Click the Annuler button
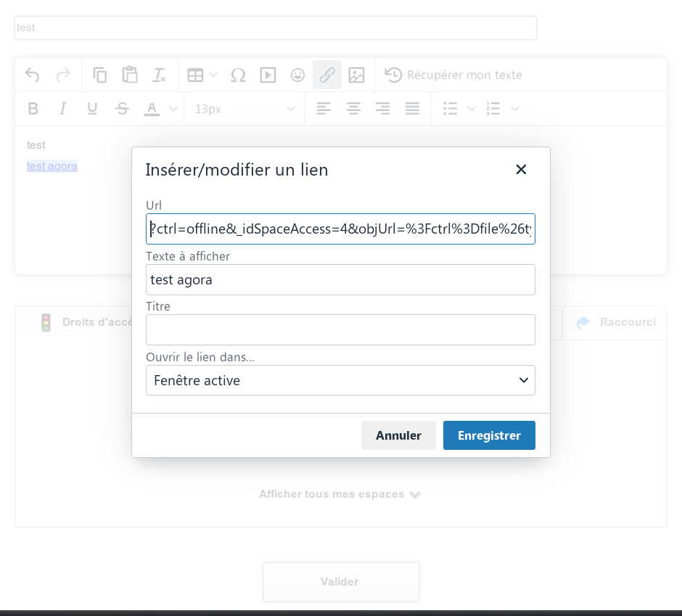 click(x=398, y=435)
